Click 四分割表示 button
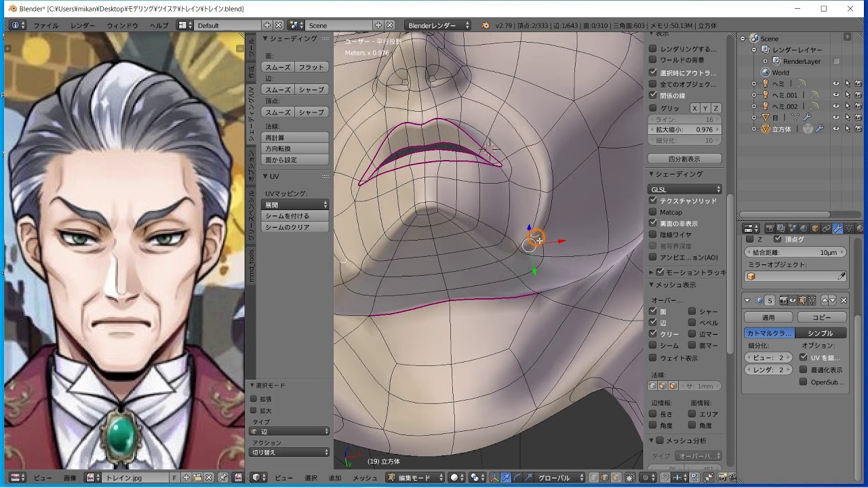The image size is (868, 488). tap(685, 159)
